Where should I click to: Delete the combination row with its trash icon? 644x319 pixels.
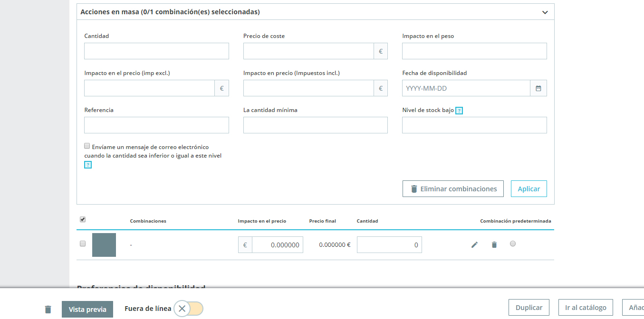[494, 244]
